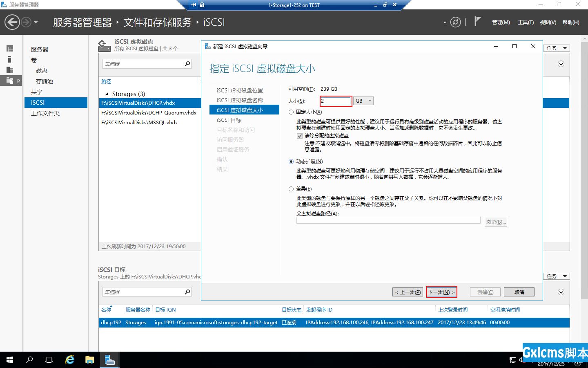Select all servers icon in left rail
Viewport: 588px width, 368px height.
tap(10, 70)
